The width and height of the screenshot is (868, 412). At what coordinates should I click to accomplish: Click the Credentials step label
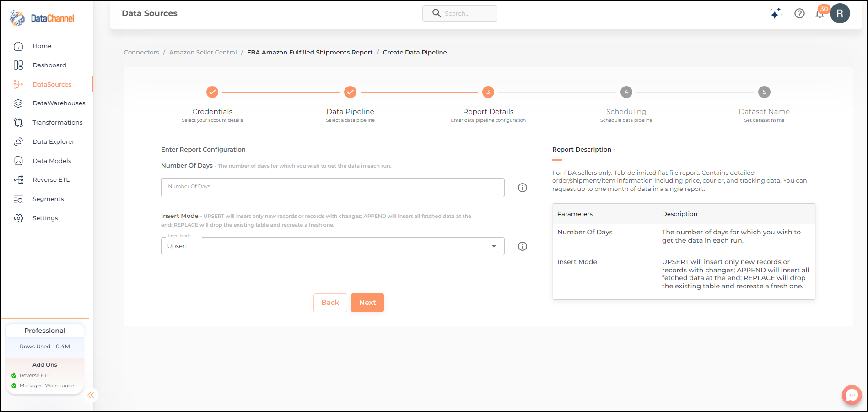212,112
